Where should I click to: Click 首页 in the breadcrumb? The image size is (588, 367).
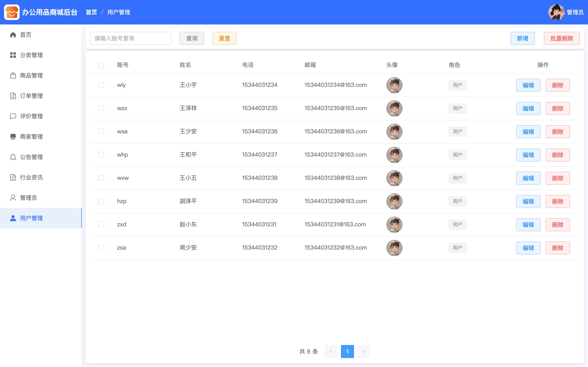91,12
